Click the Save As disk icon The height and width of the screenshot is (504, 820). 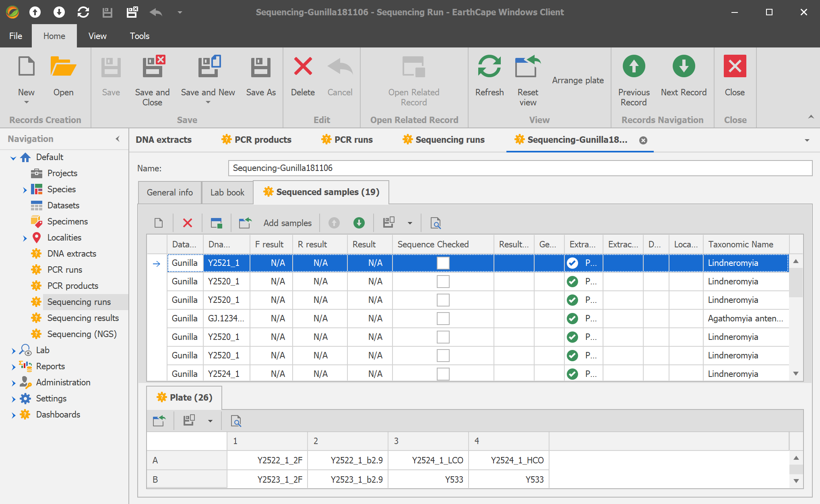(260, 67)
